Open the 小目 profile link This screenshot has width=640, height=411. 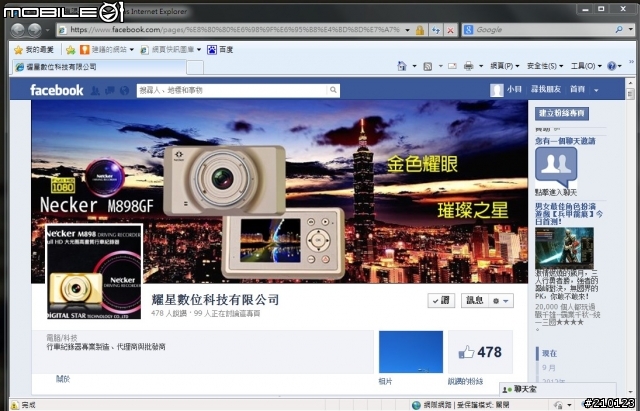click(514, 89)
